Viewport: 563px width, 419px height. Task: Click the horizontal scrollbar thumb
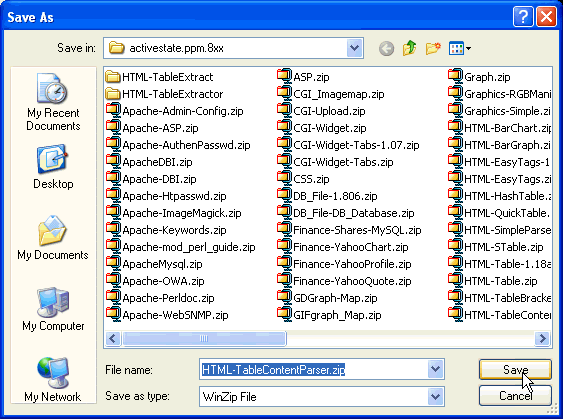[x=204, y=338]
